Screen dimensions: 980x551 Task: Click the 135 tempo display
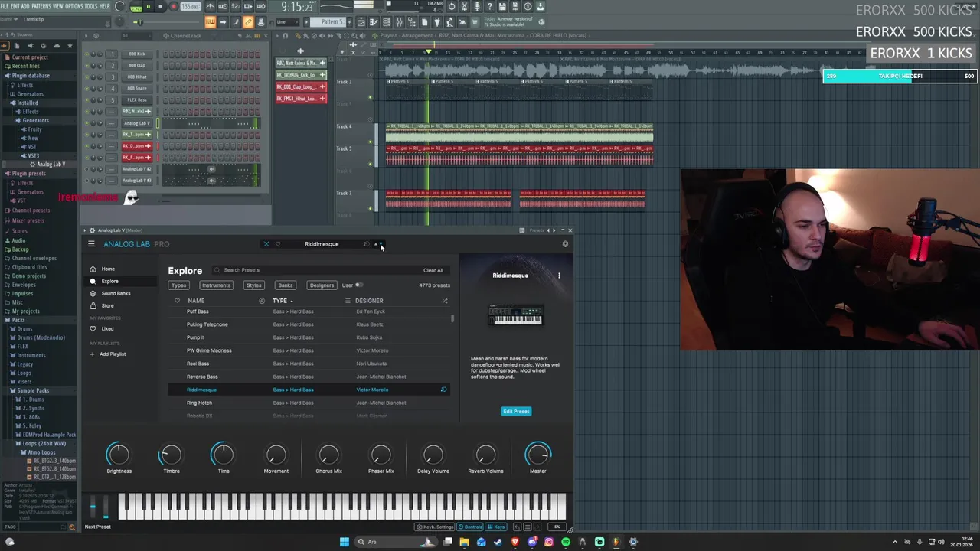[189, 7]
